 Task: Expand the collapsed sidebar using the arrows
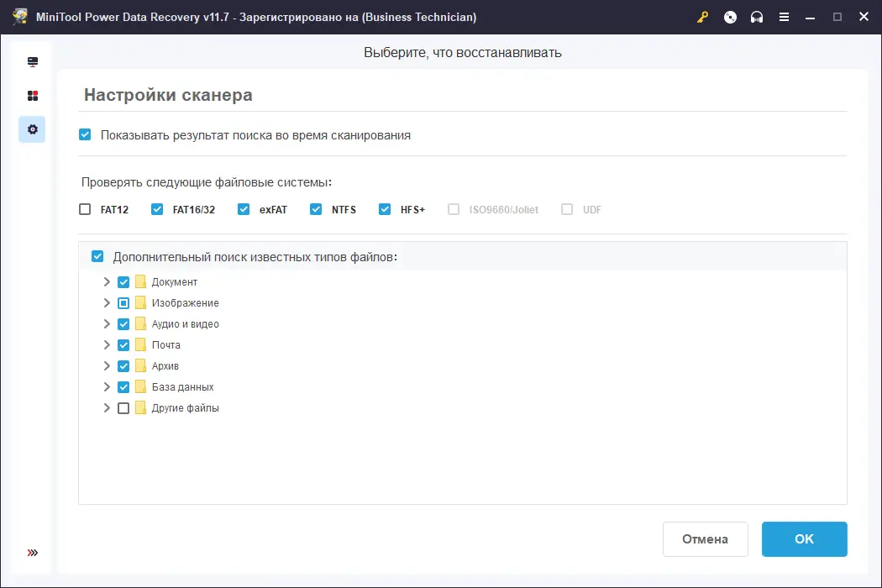[x=32, y=552]
